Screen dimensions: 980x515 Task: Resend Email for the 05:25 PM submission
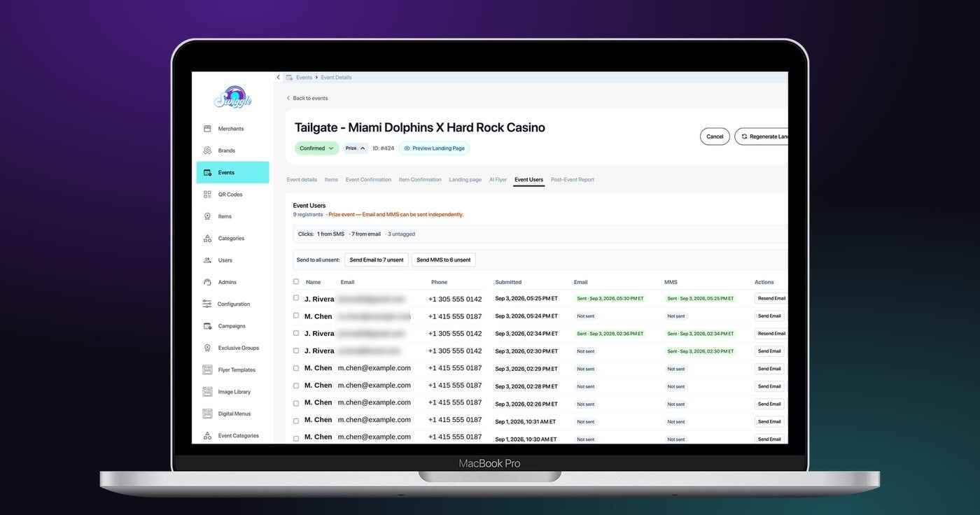(x=771, y=298)
